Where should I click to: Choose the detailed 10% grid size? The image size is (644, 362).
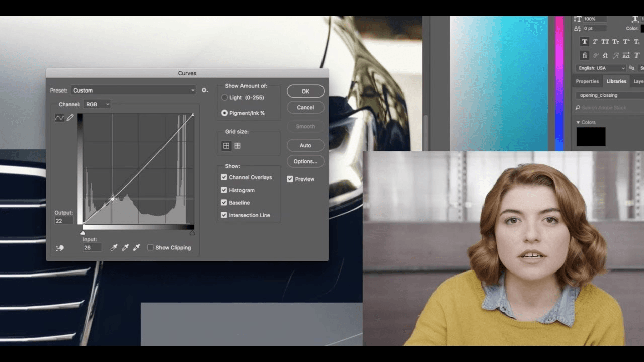[x=237, y=146]
